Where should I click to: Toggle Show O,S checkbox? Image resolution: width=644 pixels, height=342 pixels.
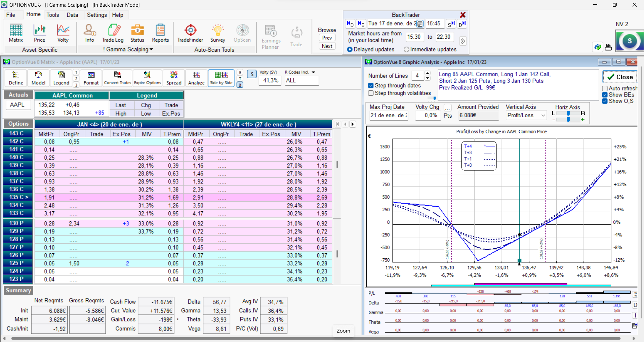pyautogui.click(x=605, y=101)
